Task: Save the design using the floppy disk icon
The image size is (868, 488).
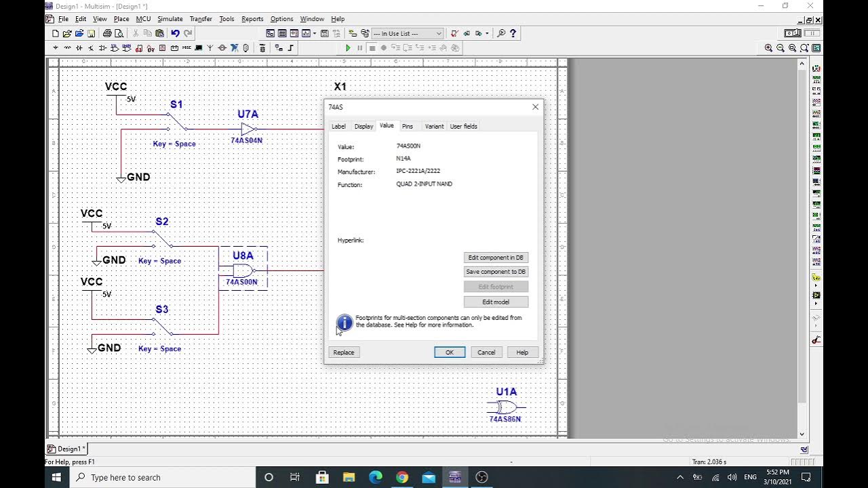Action: pyautogui.click(x=91, y=33)
